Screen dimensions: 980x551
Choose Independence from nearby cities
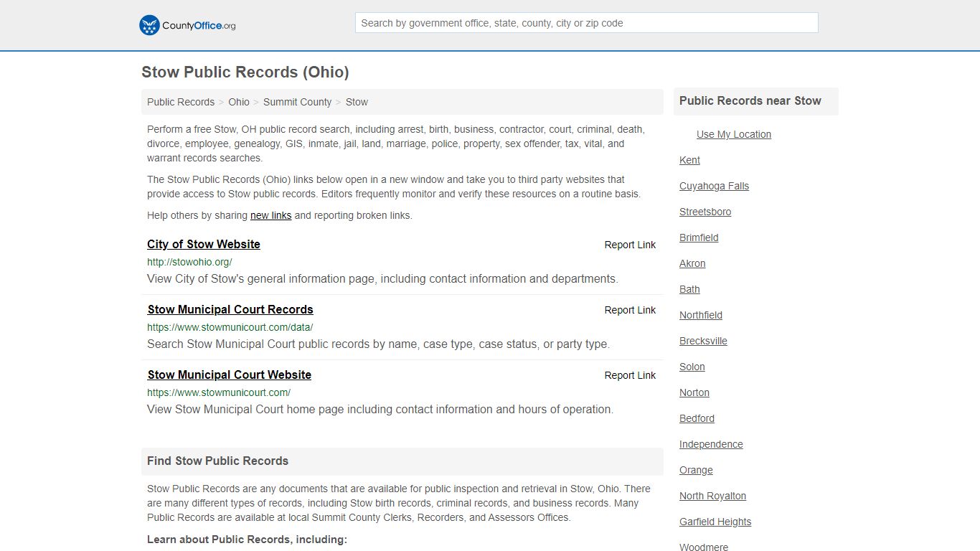(711, 444)
